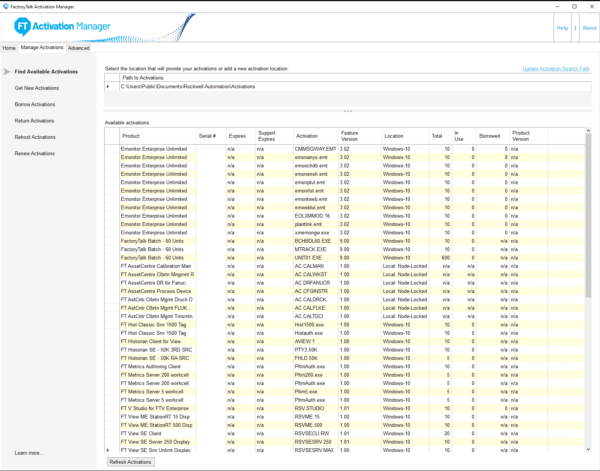Select the AC.CALFLKE activation cell

click(x=316, y=308)
